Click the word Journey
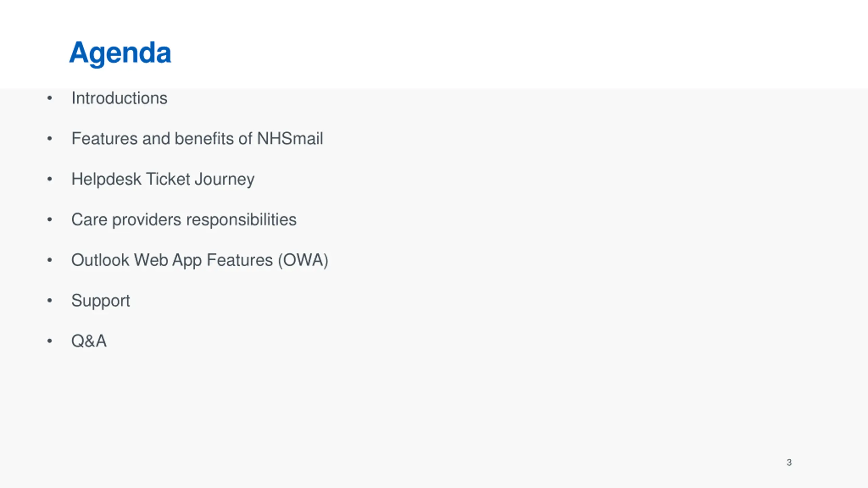The image size is (868, 488). [x=224, y=179]
